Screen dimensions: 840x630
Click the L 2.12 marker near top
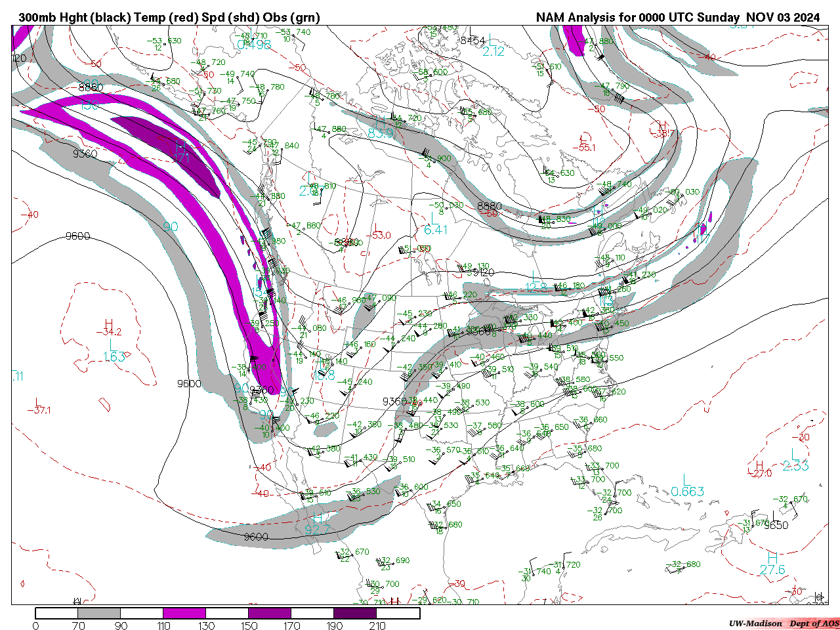tap(493, 47)
